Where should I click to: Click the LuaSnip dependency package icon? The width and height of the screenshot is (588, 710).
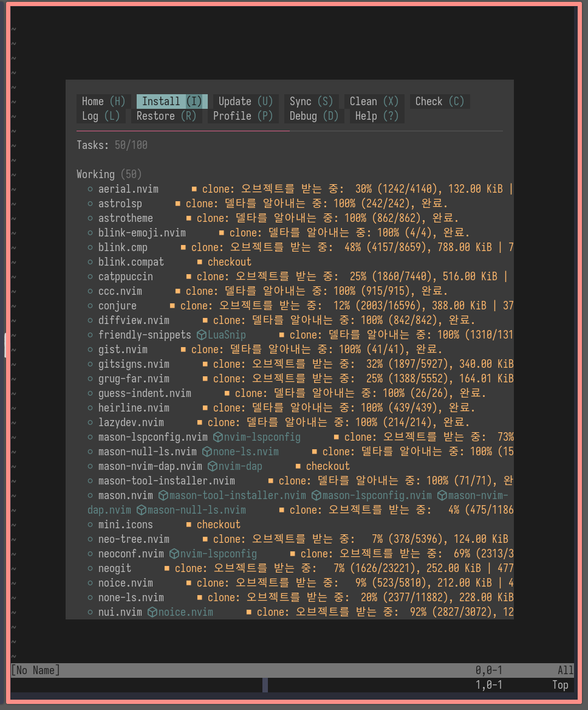202,335
